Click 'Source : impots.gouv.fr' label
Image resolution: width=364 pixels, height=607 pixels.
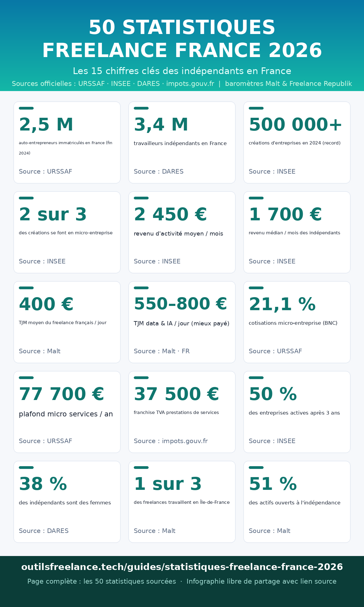click(171, 441)
